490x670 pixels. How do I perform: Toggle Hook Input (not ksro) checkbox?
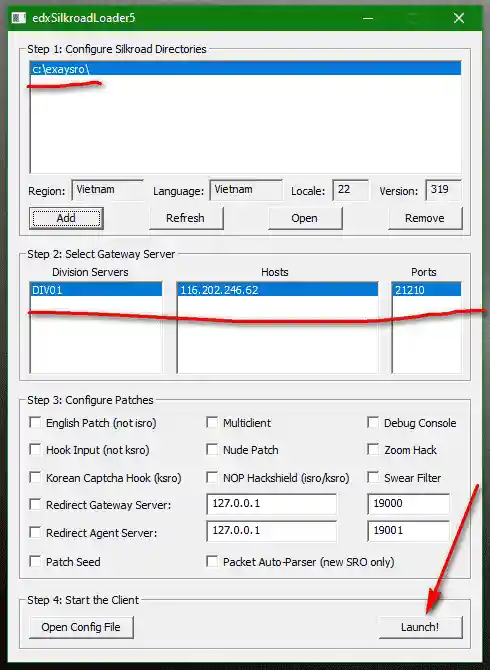coord(35,450)
